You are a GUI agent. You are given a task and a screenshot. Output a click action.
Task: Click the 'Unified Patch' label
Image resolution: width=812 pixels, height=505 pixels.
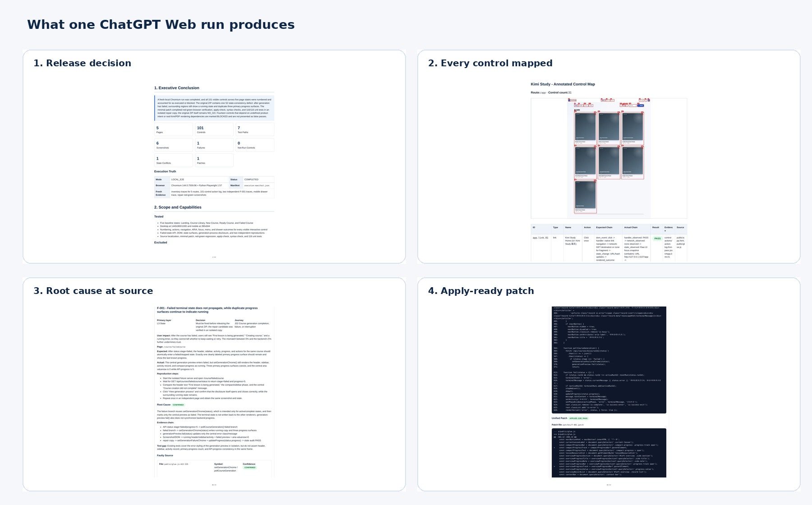coord(559,418)
